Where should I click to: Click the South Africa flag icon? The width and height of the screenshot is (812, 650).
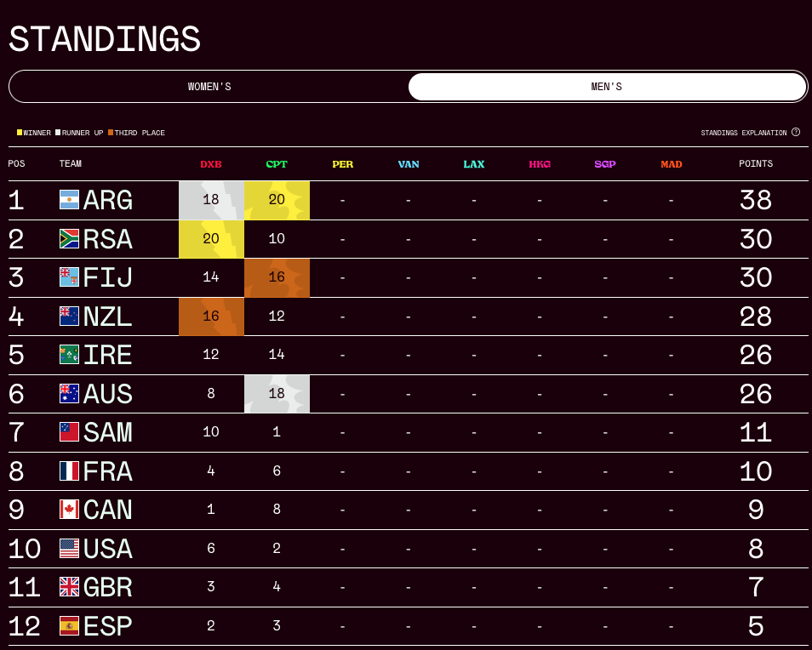70,238
